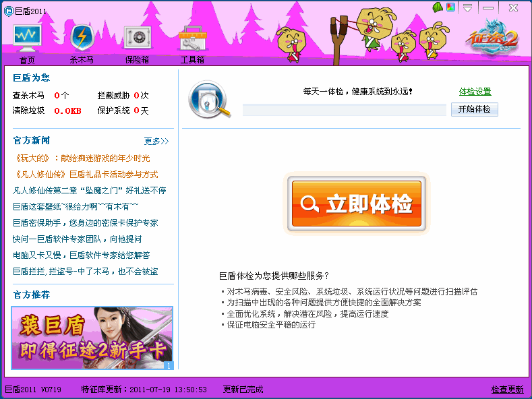Open the colorful skin-change icon
This screenshot has width=532, height=399.
point(450,7)
